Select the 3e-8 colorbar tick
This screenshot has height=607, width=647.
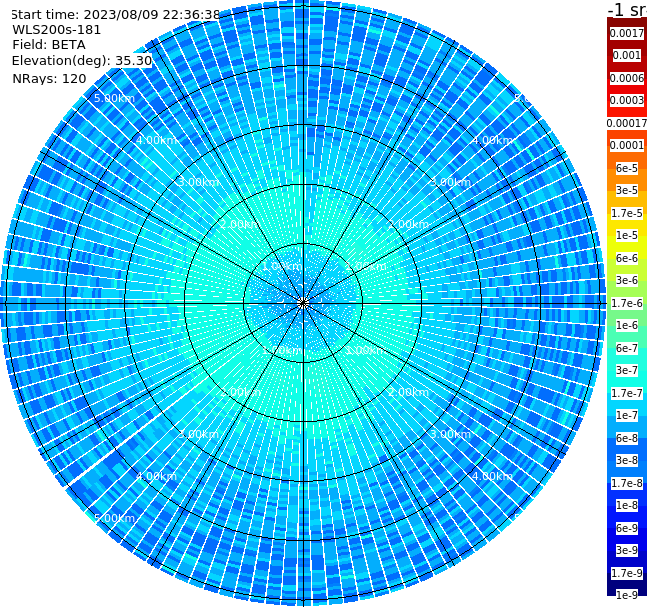pos(627,460)
